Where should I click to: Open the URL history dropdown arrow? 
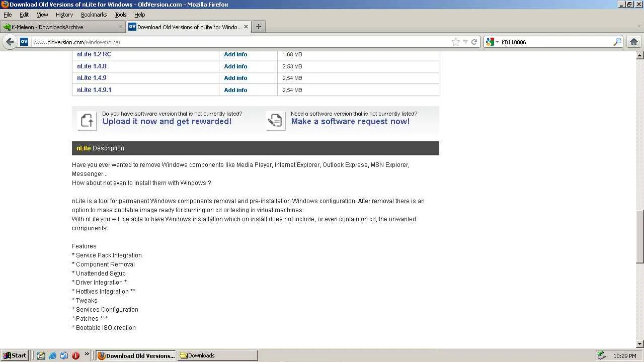click(465, 42)
